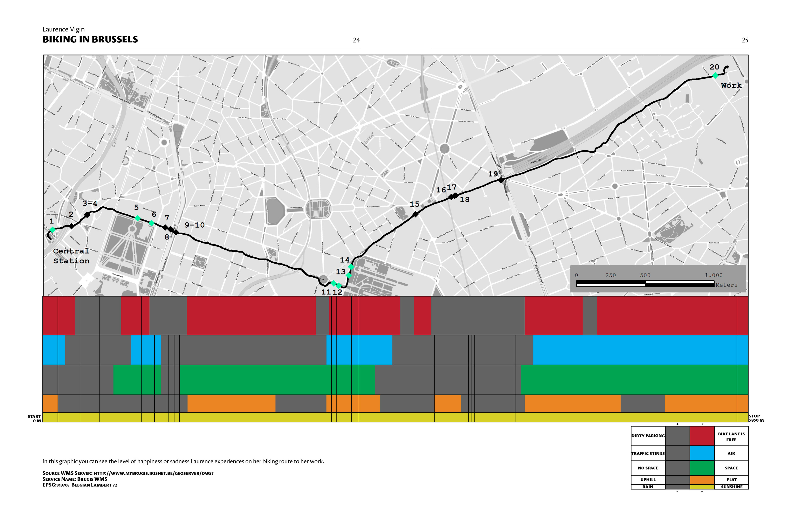
Task: Click the mybrugis.irisnet.be WMS server URL
Action: pyautogui.click(x=153, y=473)
